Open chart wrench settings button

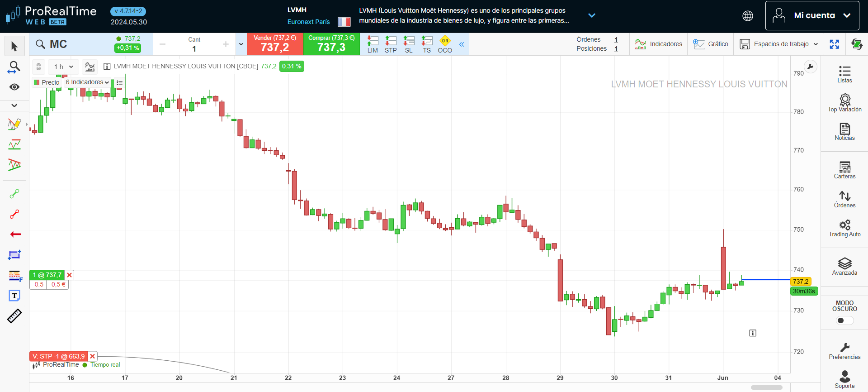[811, 67]
